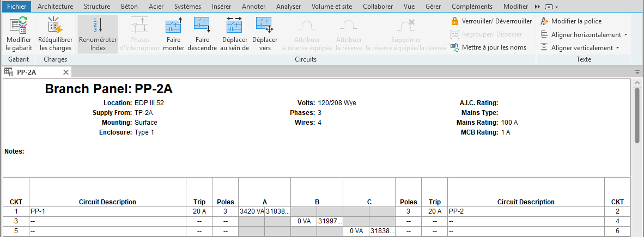The image size is (644, 237).
Task: Click Verrouiller/ Déverrouiller lock icon
Action: (454, 21)
